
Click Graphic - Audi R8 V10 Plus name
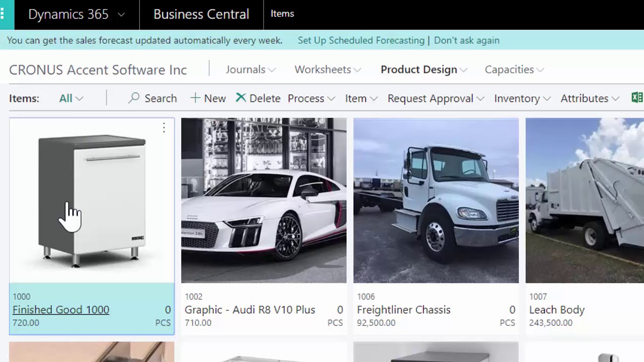pos(250,310)
